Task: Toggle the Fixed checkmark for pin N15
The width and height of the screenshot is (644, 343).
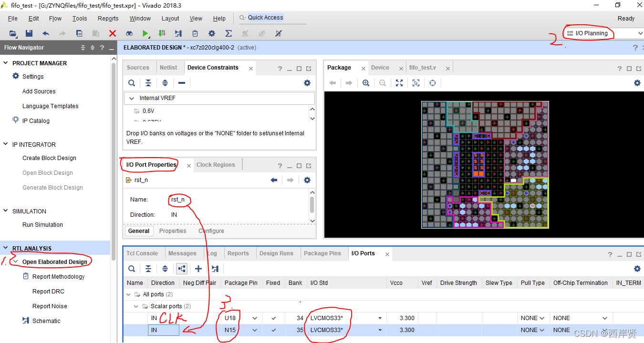Action: click(273, 330)
